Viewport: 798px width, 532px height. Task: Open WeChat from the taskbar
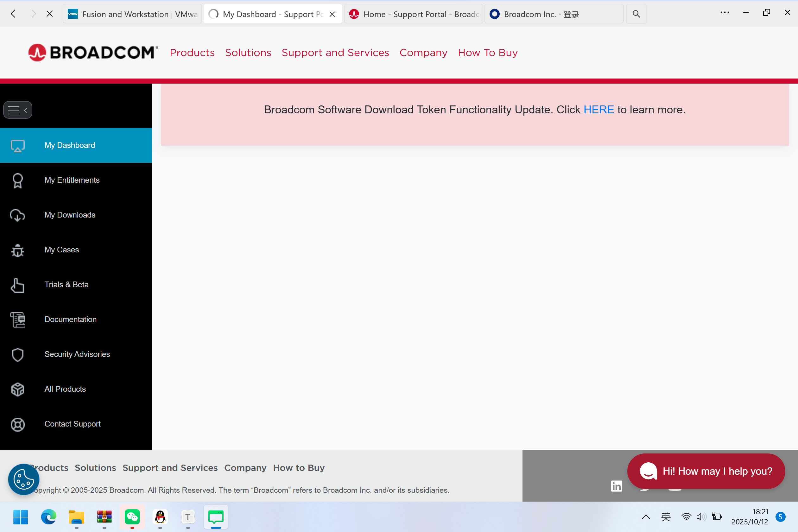132,517
